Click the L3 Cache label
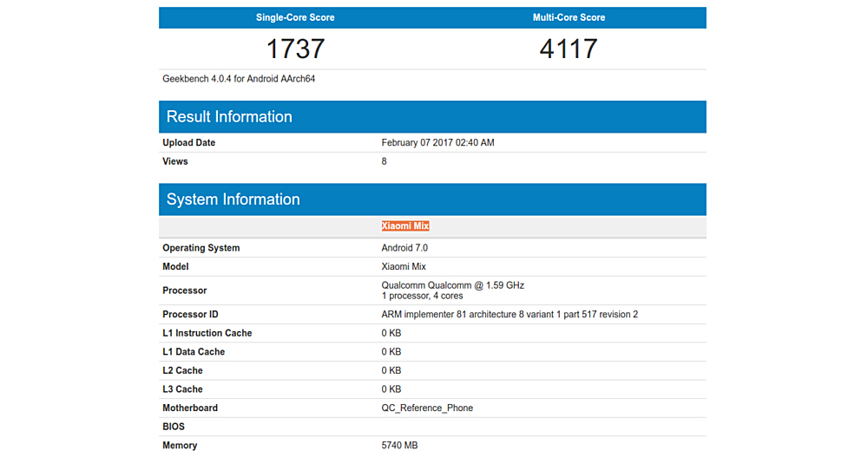 pos(182,389)
